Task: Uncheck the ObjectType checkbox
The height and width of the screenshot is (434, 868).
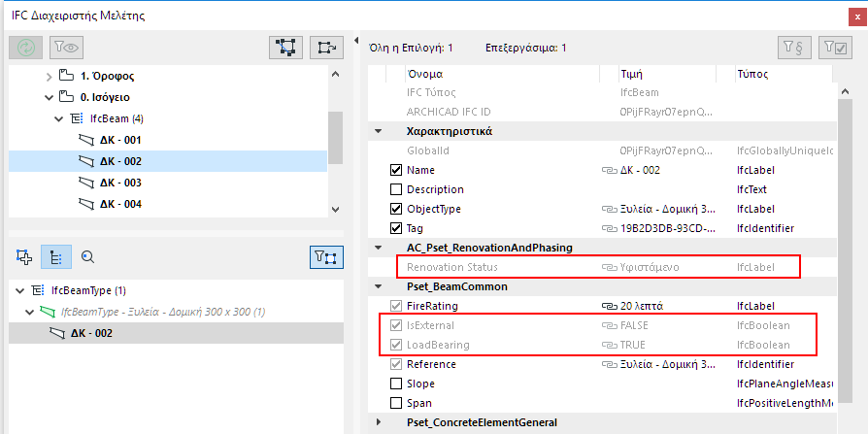Action: [x=395, y=209]
